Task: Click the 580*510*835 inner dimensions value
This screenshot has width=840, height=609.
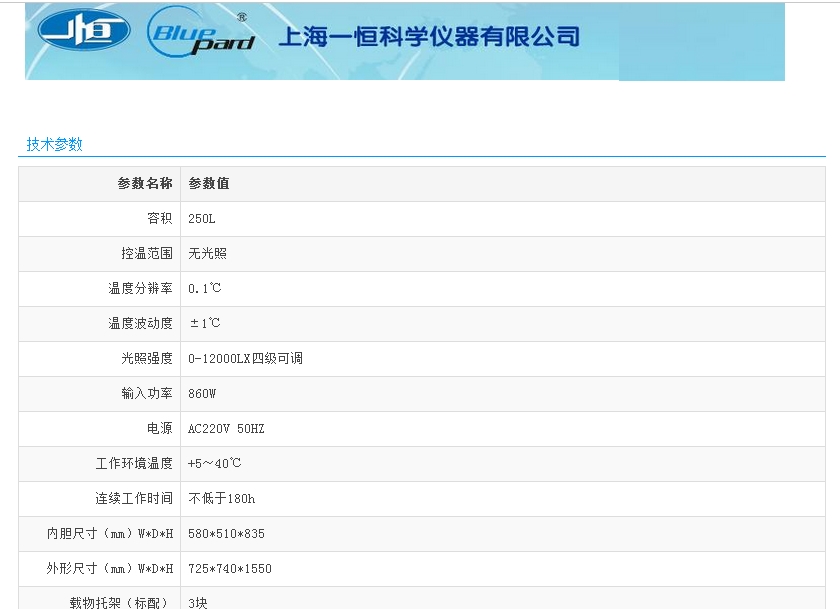Action: click(226, 534)
